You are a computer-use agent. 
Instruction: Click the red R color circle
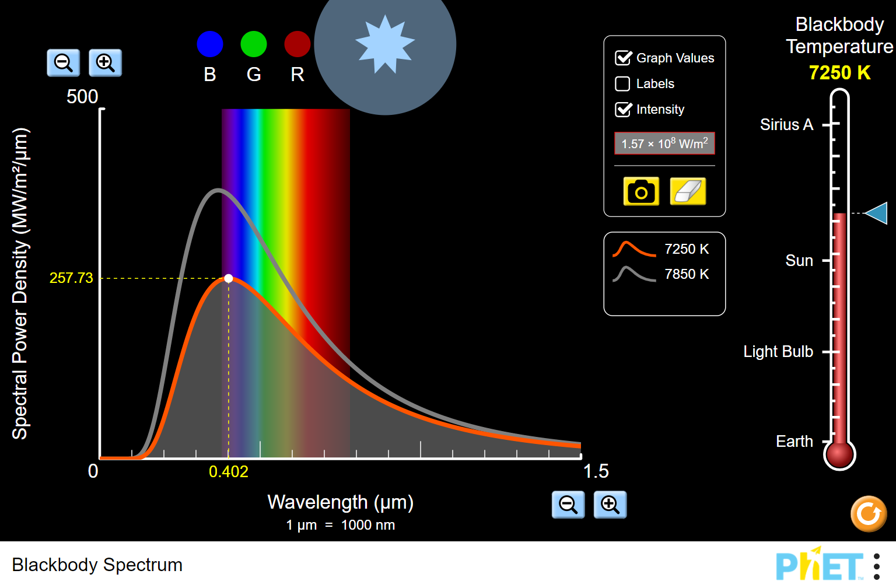click(297, 44)
